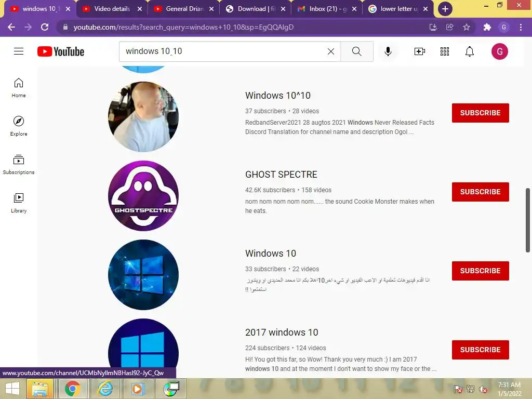Clear the search box with X
532x399 pixels.
pos(331,51)
